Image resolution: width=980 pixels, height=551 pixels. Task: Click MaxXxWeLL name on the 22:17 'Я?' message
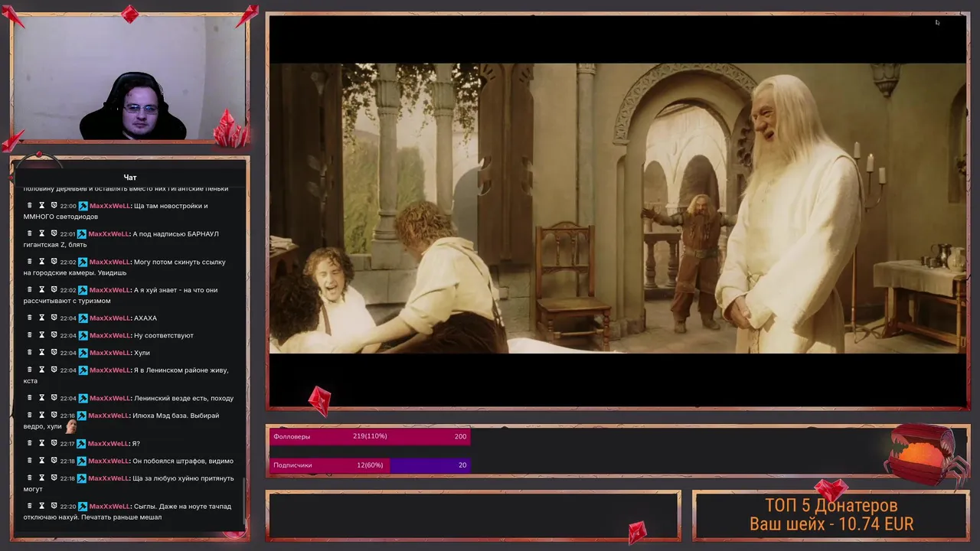click(109, 443)
